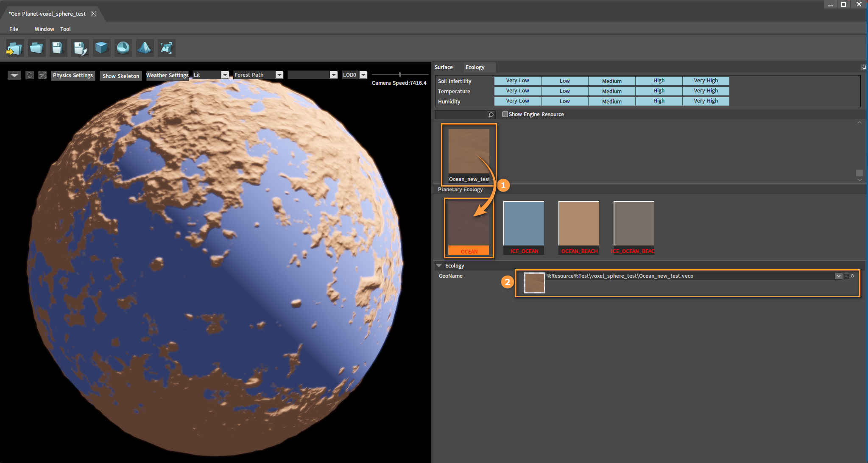Toggle Temperature Low
Viewport: 868px width, 463px height.
pyautogui.click(x=564, y=91)
